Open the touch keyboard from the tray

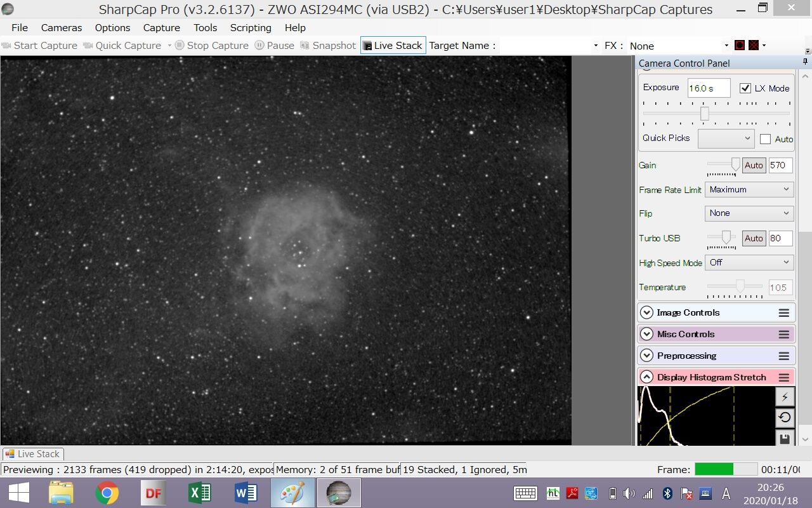coord(527,493)
